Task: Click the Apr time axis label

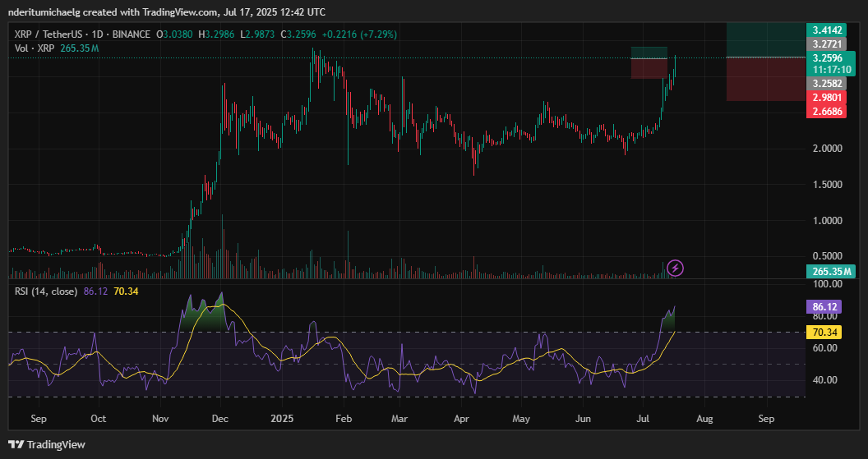Action: pyautogui.click(x=461, y=420)
